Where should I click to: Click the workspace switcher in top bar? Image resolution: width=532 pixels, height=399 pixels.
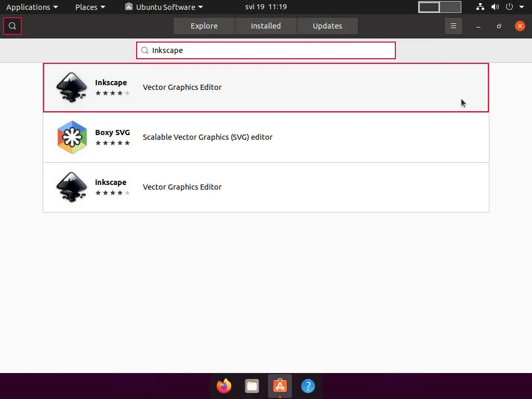pyautogui.click(x=440, y=7)
